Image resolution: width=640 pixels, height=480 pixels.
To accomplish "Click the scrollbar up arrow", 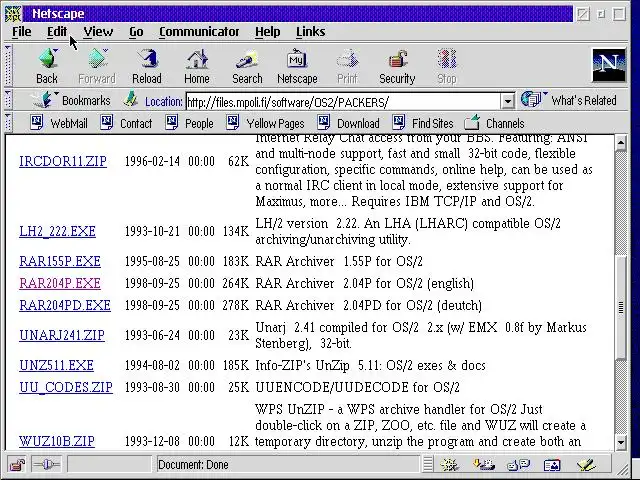I will (x=621, y=142).
